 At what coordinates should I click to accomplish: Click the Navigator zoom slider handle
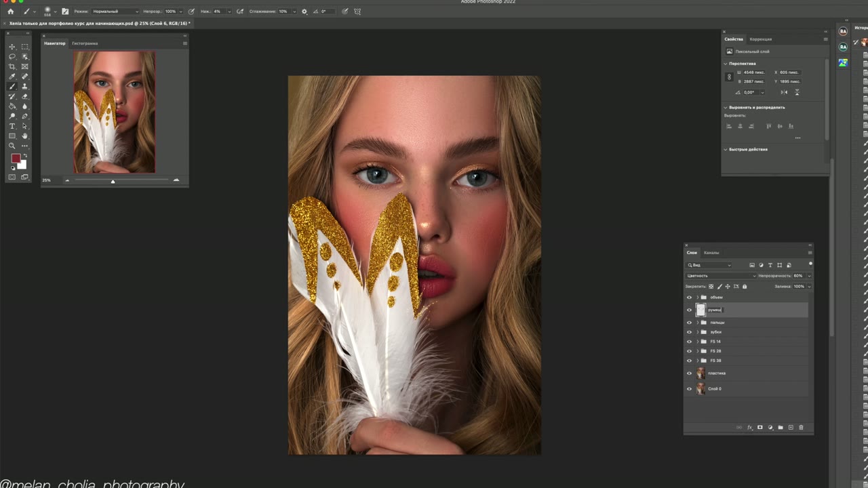coord(113,181)
